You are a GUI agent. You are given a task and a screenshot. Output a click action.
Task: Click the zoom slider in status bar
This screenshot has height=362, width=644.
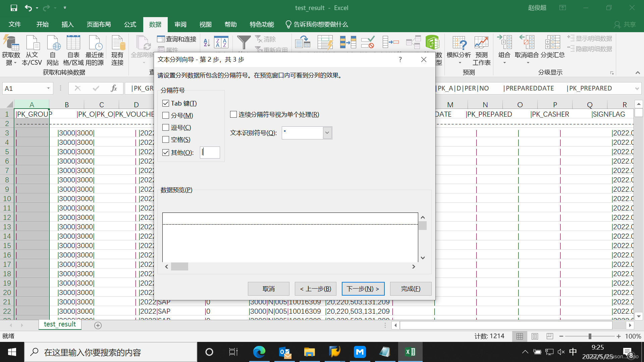click(590, 336)
